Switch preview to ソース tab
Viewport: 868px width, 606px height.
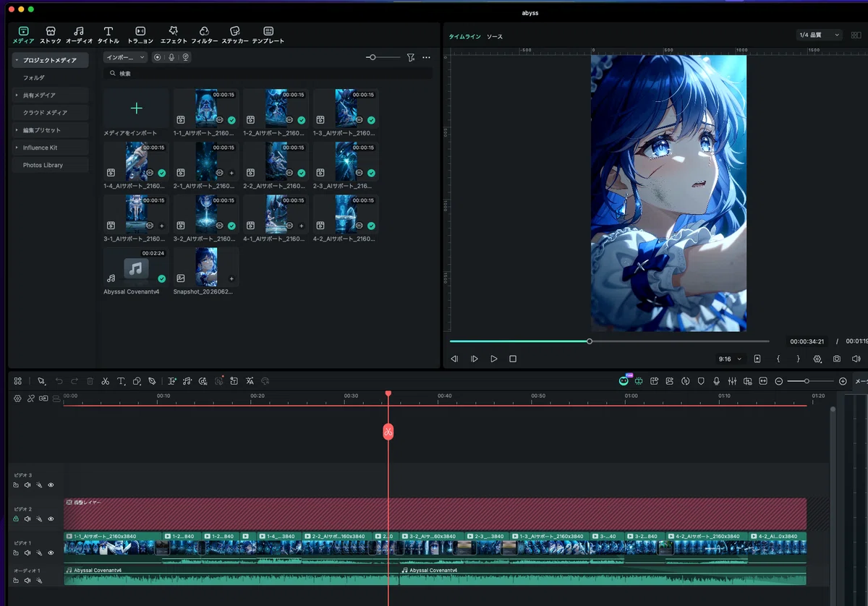494,36
